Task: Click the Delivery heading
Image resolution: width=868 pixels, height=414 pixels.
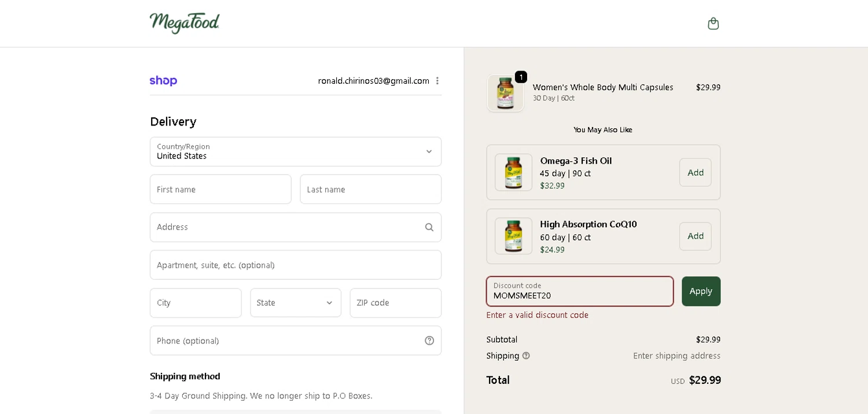Action: 173,121
